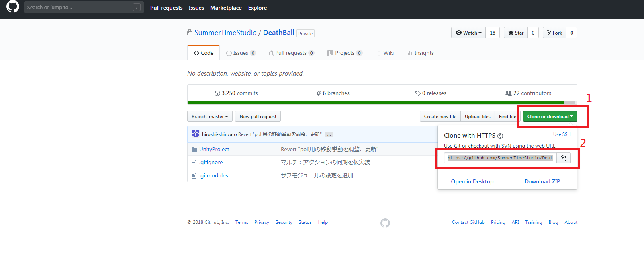The width and height of the screenshot is (644, 274).
Task: Star the repository
Action: pyautogui.click(x=516, y=33)
